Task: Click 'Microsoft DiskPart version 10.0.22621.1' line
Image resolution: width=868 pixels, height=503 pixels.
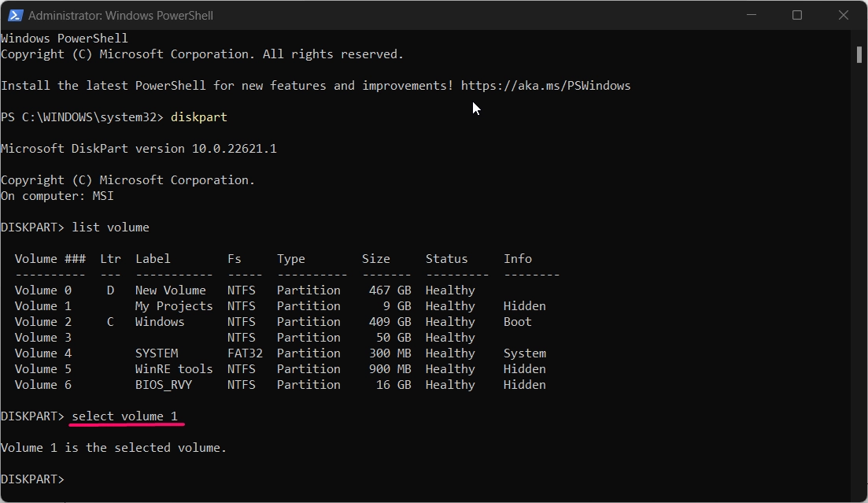Action: click(139, 149)
